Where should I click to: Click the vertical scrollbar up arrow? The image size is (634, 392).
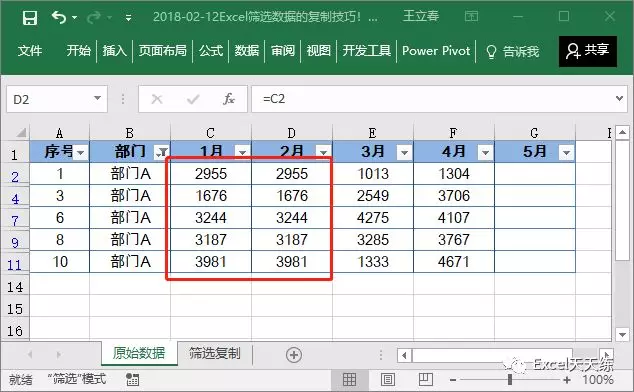(622, 132)
